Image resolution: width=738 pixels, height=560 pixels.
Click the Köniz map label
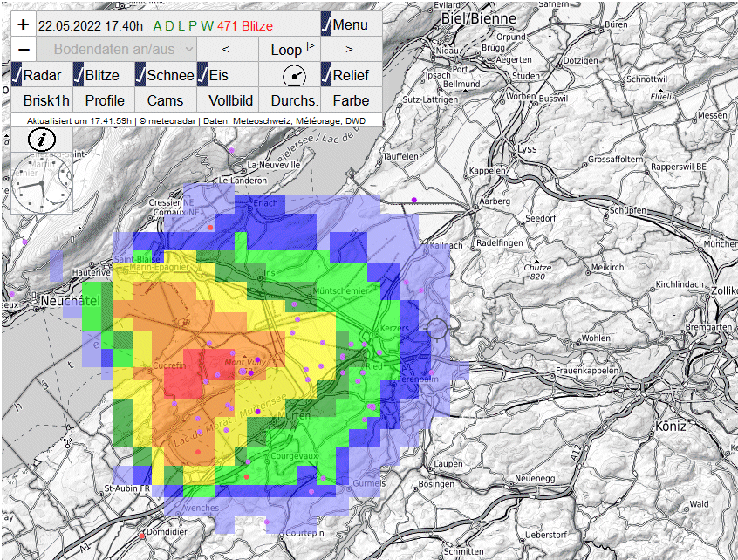click(671, 427)
